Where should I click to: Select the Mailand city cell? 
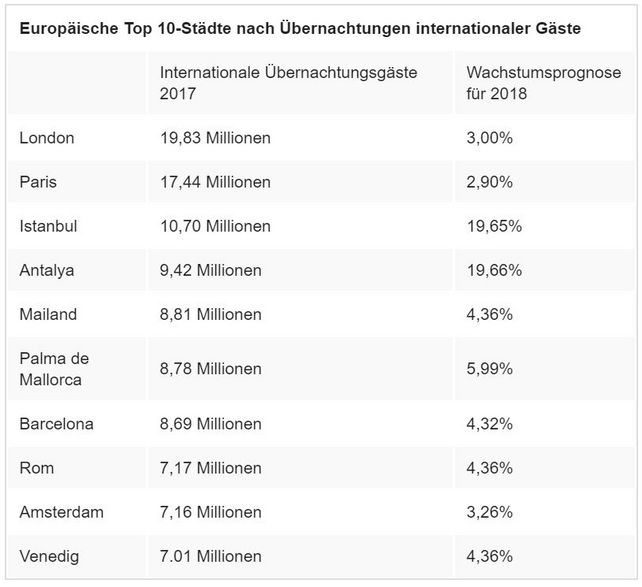[48, 314]
